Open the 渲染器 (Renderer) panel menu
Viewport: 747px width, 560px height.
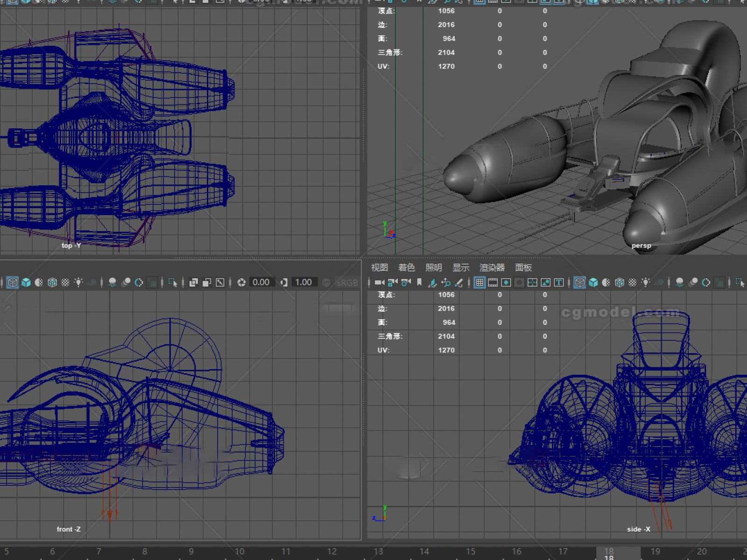point(492,267)
